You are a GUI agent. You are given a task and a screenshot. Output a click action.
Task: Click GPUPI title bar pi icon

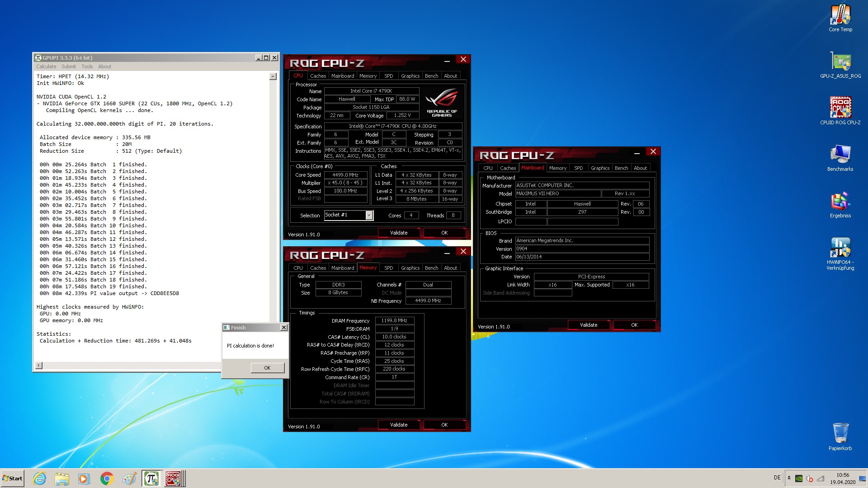(x=38, y=58)
